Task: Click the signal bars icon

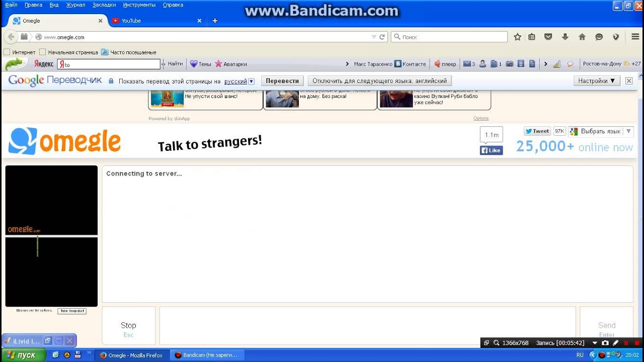Action: 556,64
